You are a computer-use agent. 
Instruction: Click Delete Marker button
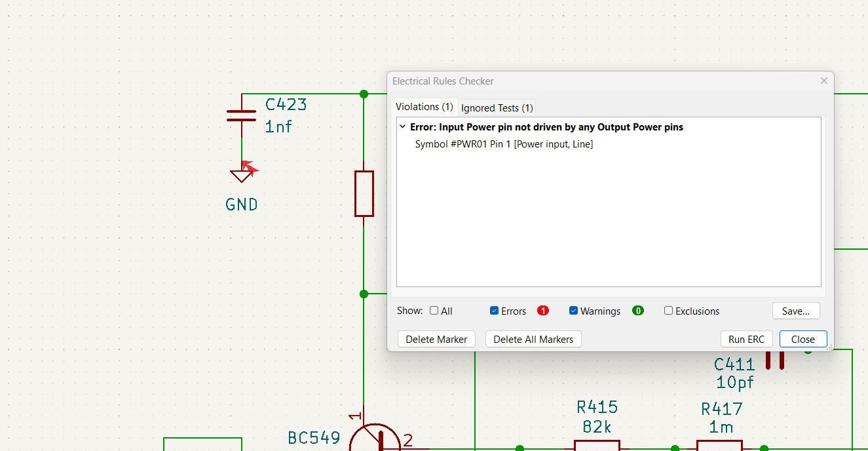click(436, 339)
